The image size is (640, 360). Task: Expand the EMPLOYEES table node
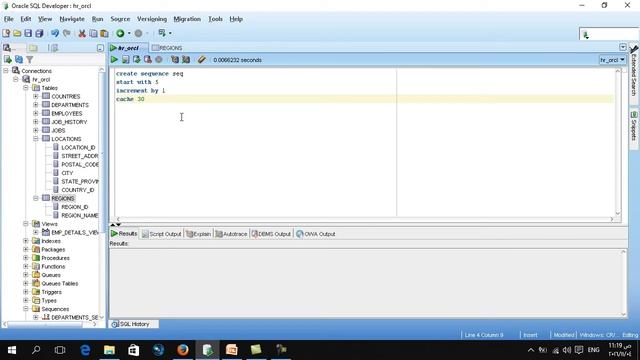36,113
